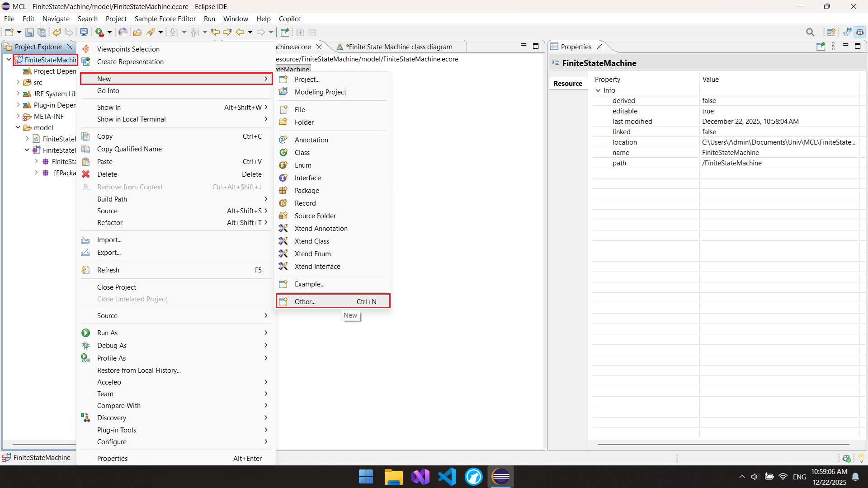Click the Properties view horizontal scrollbar
Viewport: 868px width, 488px height.
(723, 445)
